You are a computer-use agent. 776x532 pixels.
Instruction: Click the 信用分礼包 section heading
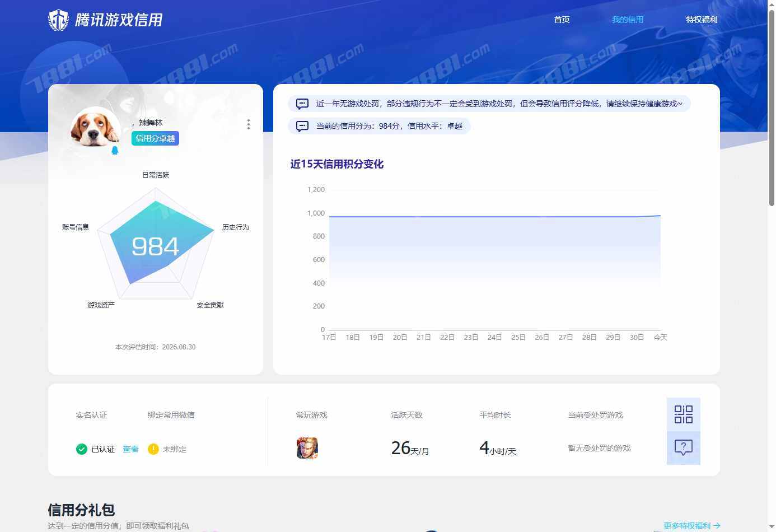81,510
